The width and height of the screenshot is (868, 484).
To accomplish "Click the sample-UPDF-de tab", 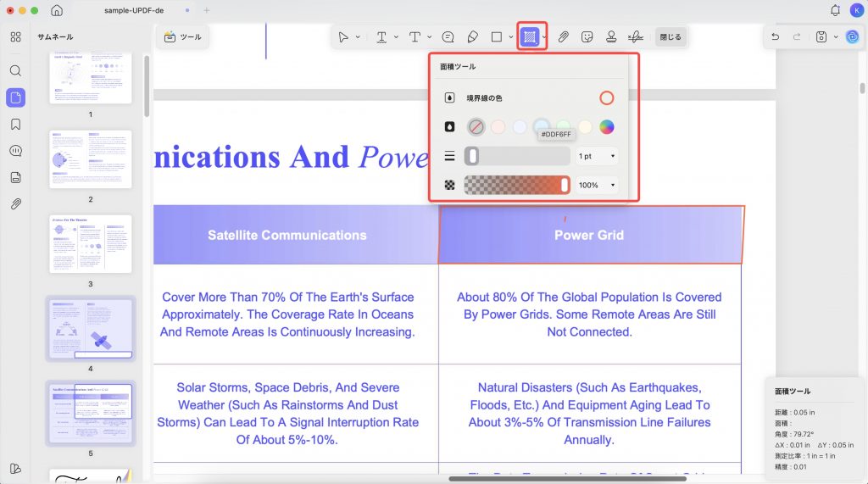I will pos(134,10).
